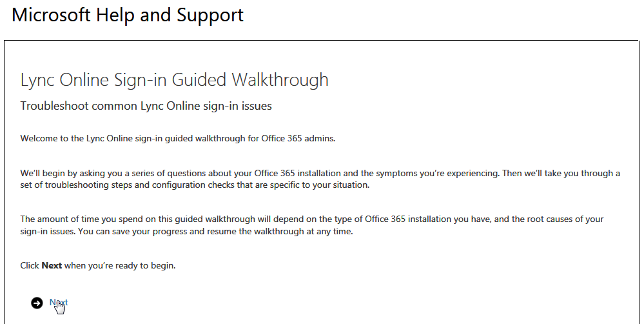Click the text when you're ready to begin

coord(120,265)
